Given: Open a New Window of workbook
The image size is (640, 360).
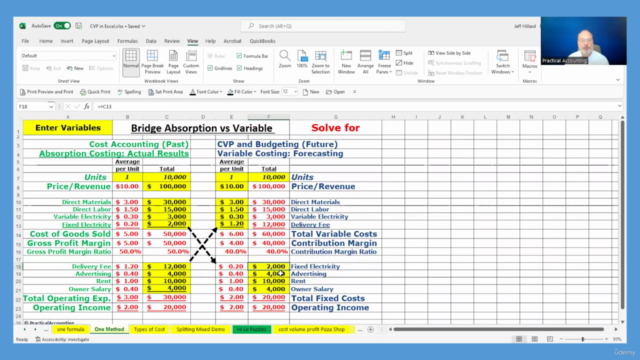Looking at the screenshot, I should pos(346,62).
